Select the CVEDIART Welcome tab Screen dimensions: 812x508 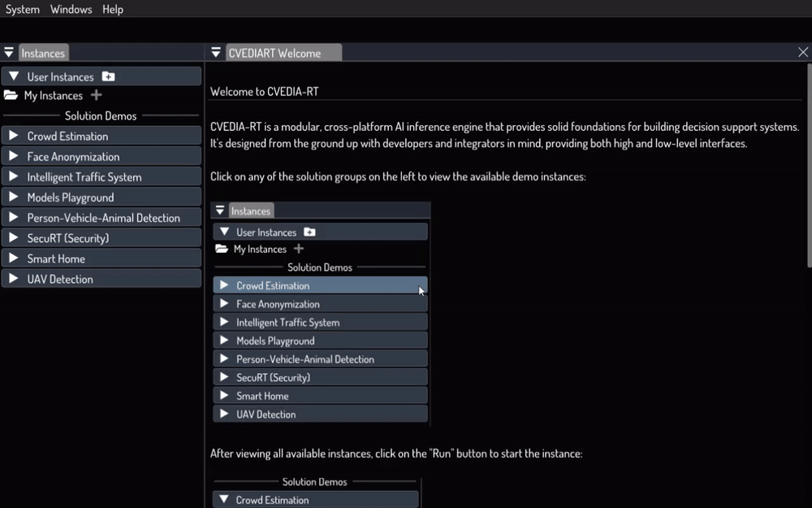point(283,53)
